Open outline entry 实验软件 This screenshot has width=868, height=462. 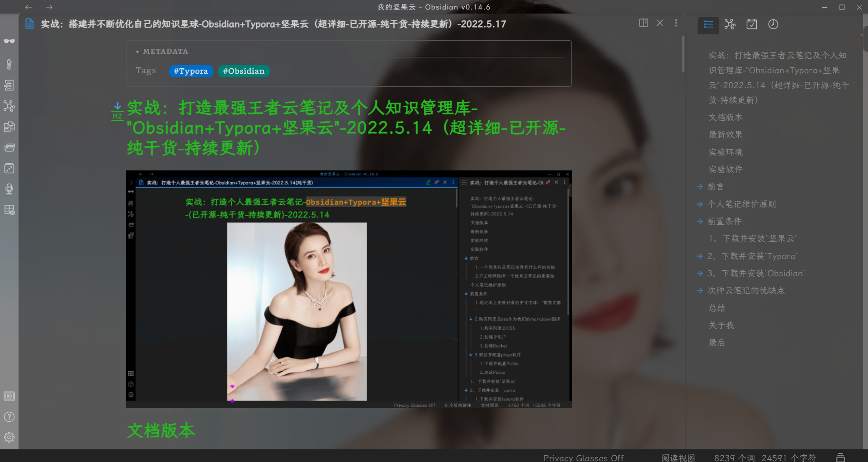726,170
